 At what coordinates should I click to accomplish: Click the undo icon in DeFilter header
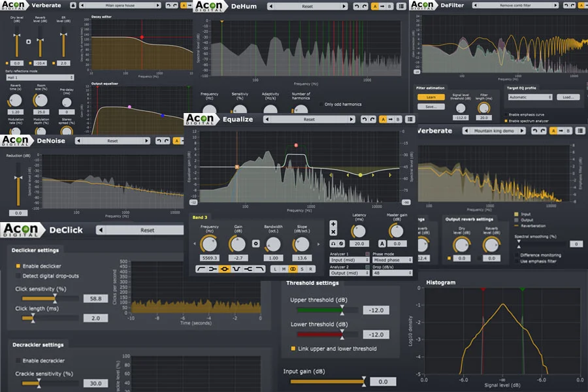point(566,5)
